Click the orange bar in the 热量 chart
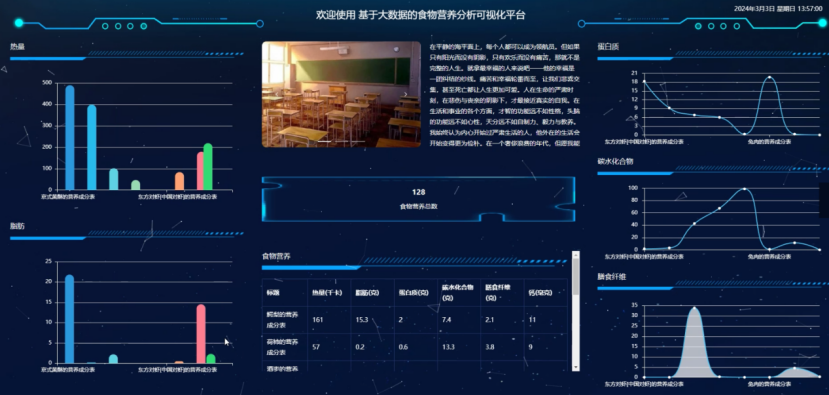Image resolution: width=829 pixels, height=395 pixels. pos(179,181)
